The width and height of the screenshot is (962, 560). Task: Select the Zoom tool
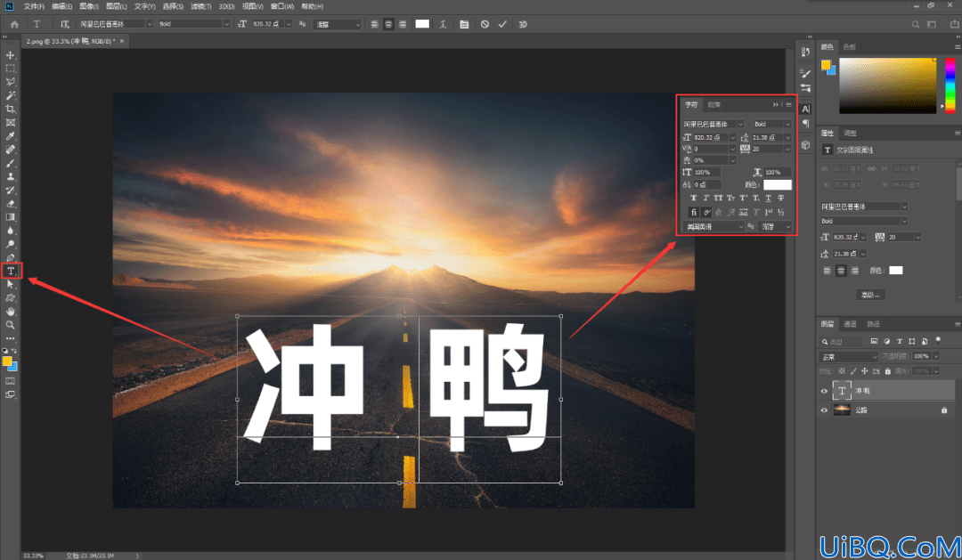pyautogui.click(x=11, y=325)
